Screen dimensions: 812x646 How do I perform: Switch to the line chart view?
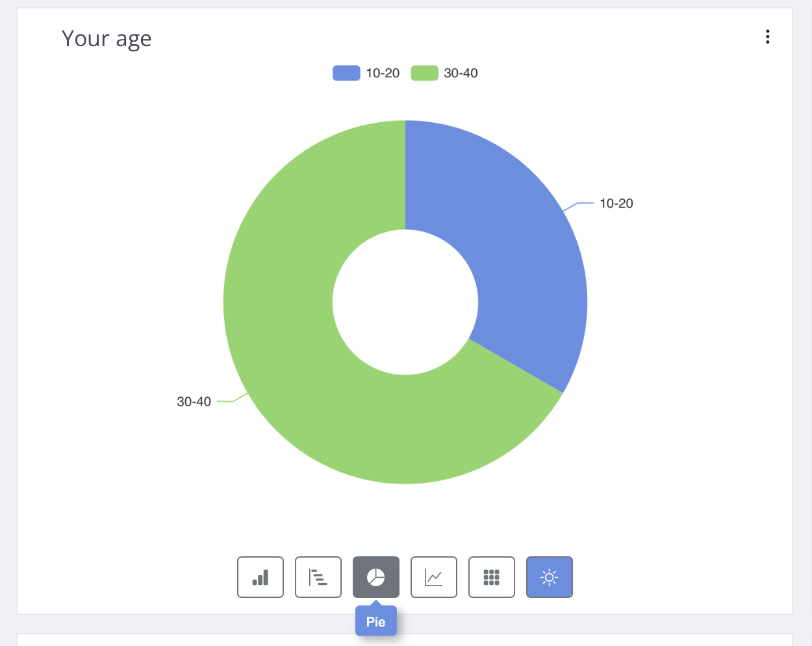click(x=434, y=577)
